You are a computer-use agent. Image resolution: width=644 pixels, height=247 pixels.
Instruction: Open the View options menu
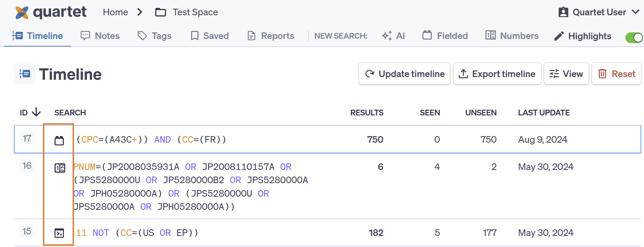click(566, 74)
